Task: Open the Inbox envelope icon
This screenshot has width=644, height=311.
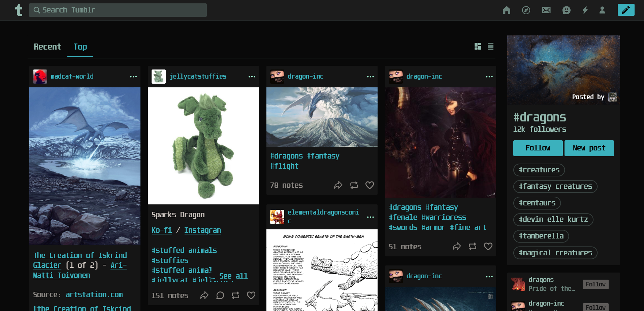Action: click(546, 10)
